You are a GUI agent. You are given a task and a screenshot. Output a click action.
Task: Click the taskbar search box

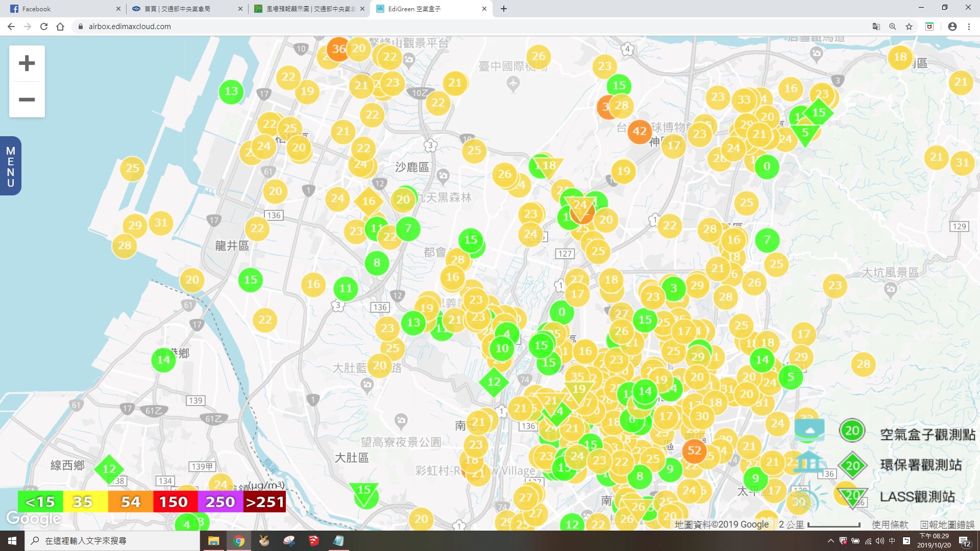(x=112, y=541)
